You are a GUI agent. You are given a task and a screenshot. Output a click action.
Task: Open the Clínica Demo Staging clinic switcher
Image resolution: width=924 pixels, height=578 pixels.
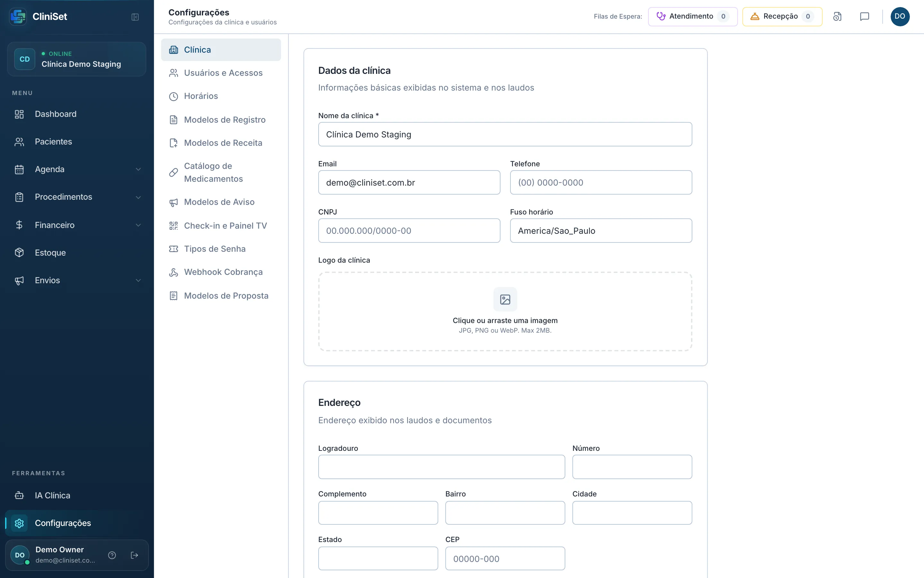pos(77,59)
